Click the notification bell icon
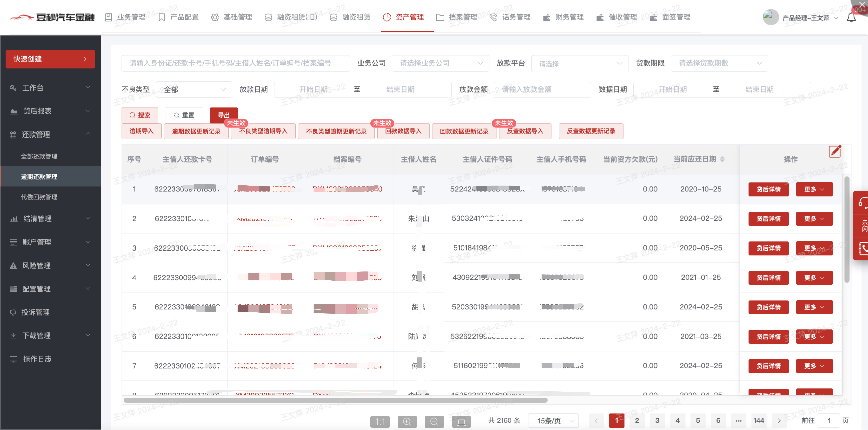This screenshot has width=868, height=430. pos(851,17)
